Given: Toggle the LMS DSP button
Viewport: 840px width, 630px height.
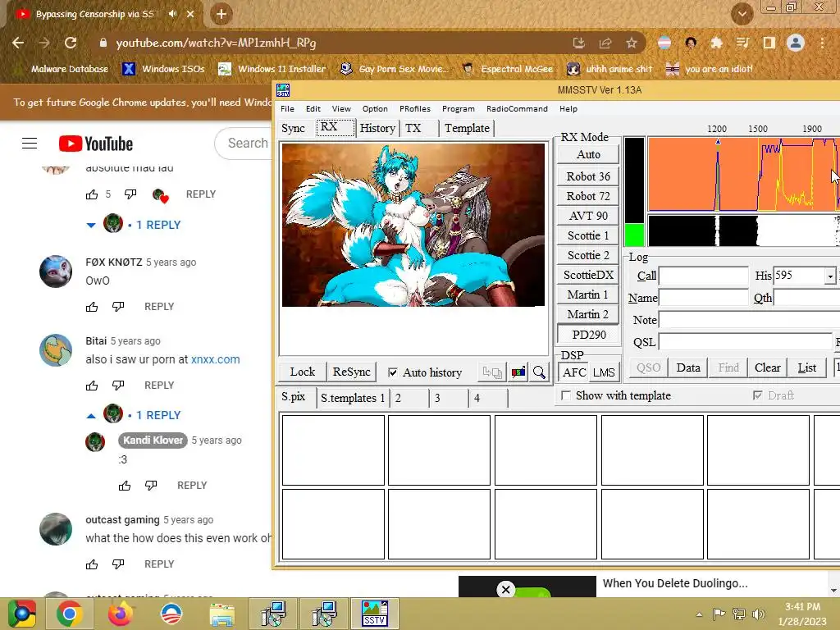Looking at the screenshot, I should pos(604,372).
